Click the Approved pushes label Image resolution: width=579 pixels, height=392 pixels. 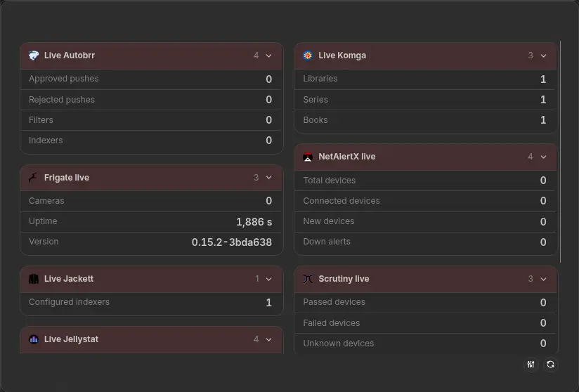[63, 79]
